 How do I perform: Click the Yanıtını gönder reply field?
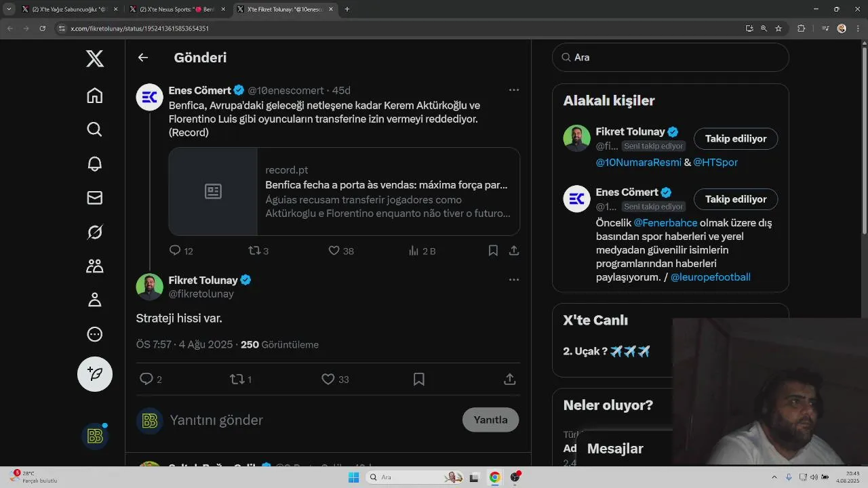312,420
